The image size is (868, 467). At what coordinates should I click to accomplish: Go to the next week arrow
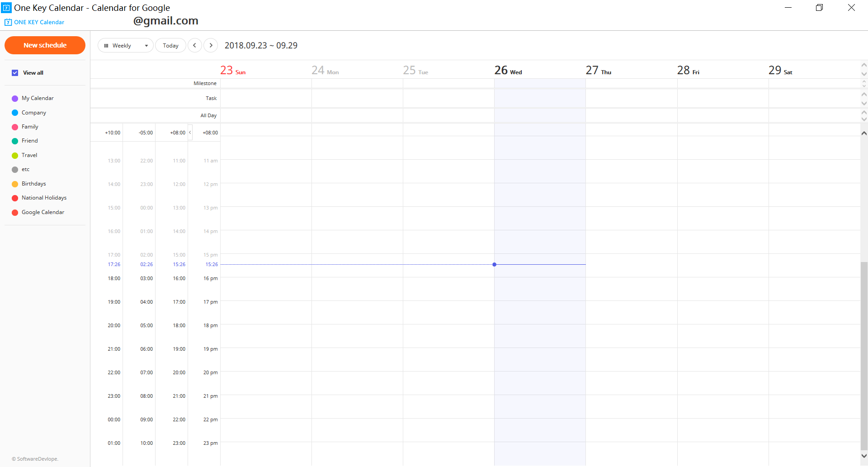tap(211, 45)
